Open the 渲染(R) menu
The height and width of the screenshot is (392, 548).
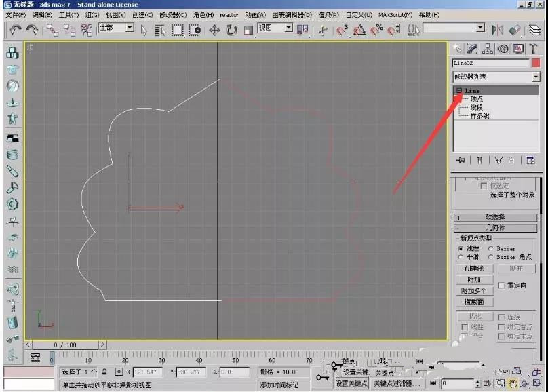point(328,15)
